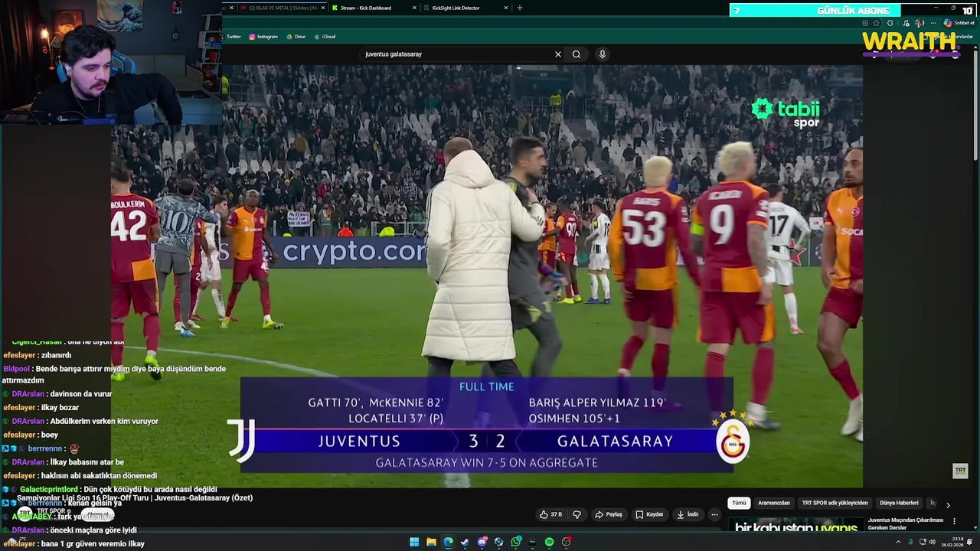Download the video with İndir

pos(688,514)
